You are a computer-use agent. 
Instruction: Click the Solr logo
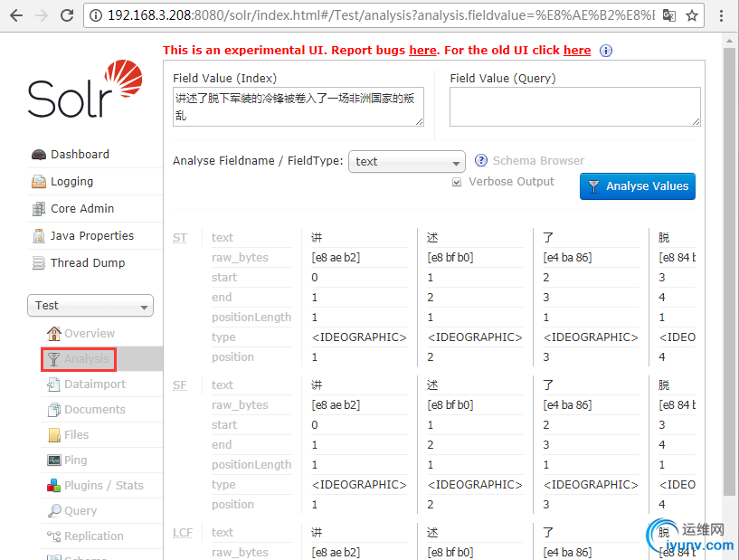(85, 89)
